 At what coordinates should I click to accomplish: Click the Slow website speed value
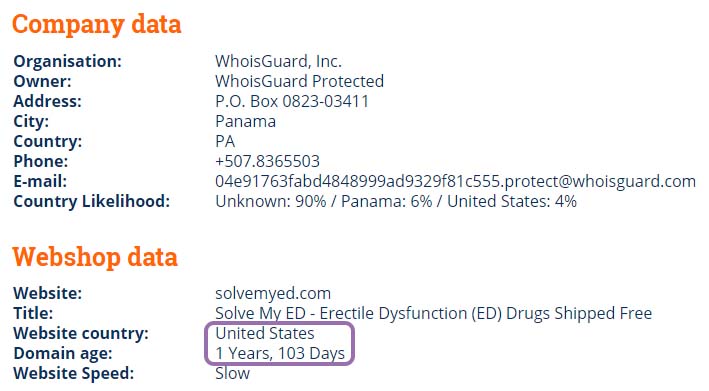click(x=232, y=373)
